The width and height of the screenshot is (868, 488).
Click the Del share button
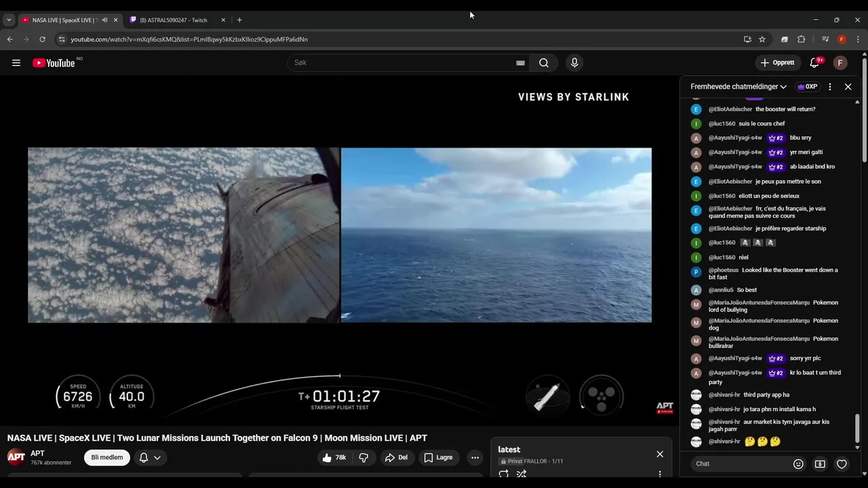tap(397, 457)
